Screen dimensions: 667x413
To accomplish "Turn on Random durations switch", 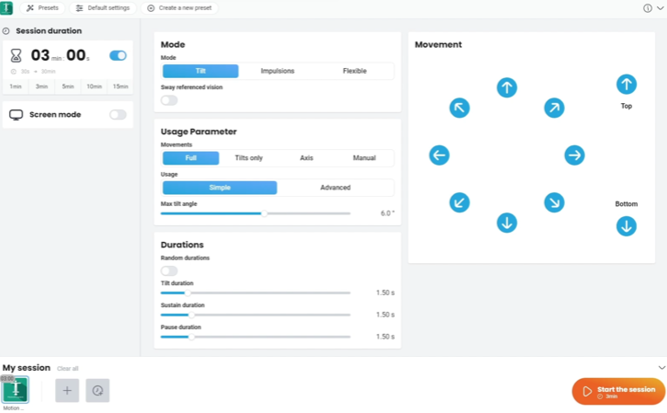I will [169, 271].
